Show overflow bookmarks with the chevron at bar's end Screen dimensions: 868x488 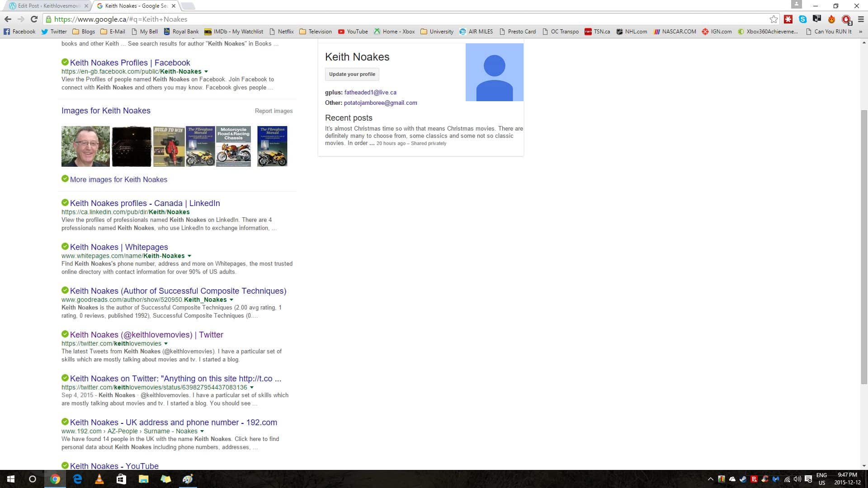861,32
